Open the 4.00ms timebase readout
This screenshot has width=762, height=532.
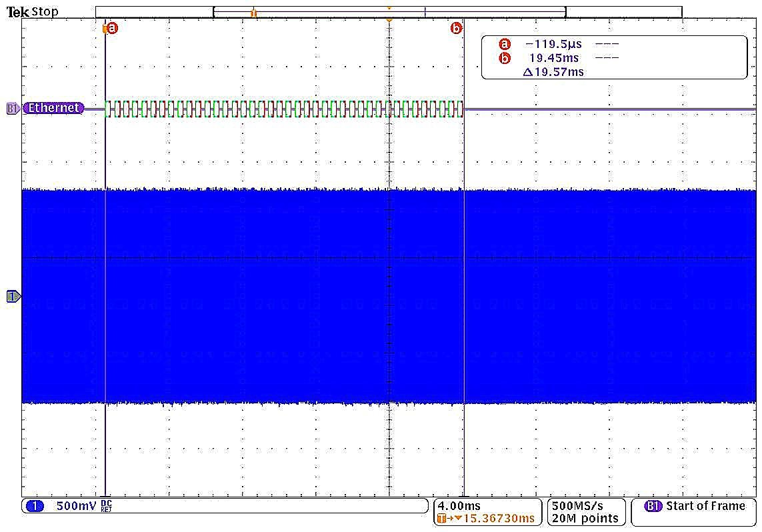tap(459, 506)
